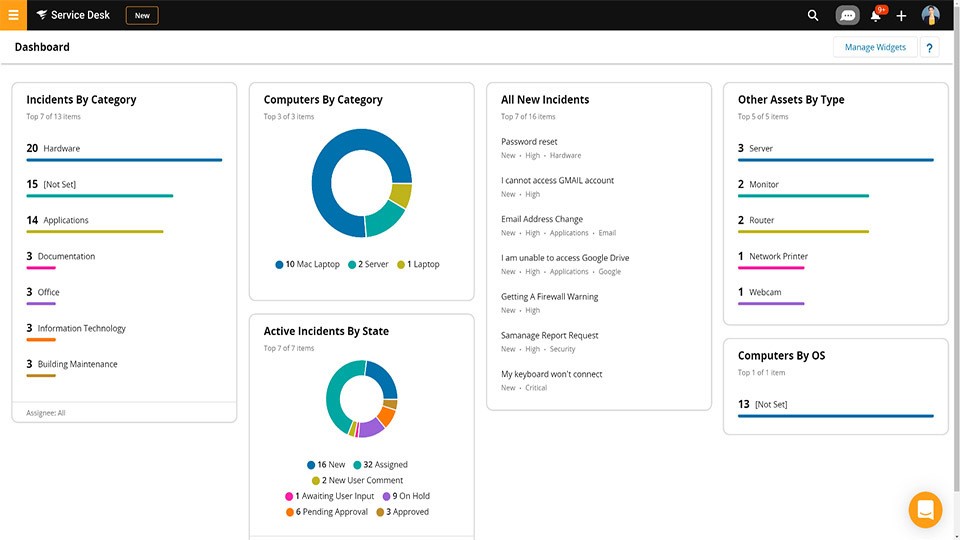Image resolution: width=960 pixels, height=540 pixels.
Task: Open the hamburger navigation menu
Action: point(13,15)
